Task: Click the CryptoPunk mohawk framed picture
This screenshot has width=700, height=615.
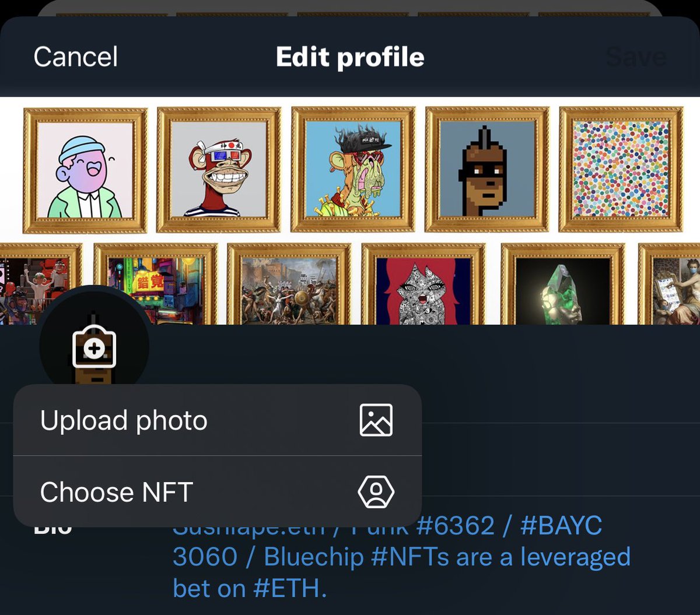Action: pos(487,170)
